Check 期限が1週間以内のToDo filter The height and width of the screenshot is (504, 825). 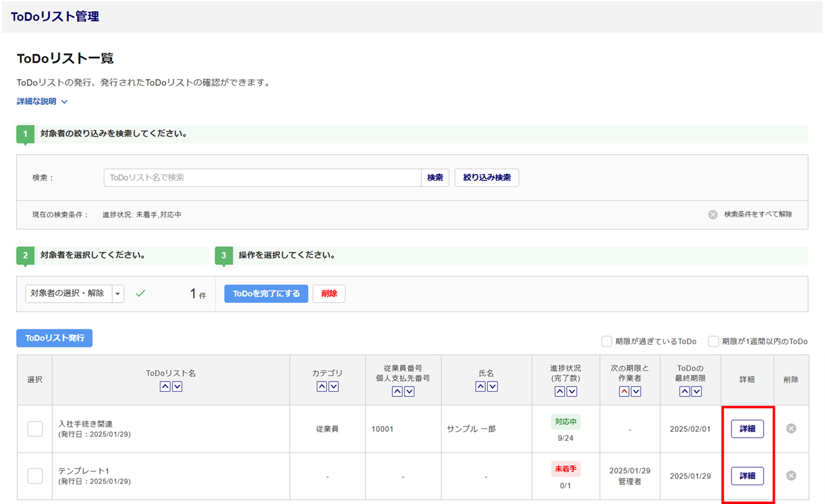(713, 342)
